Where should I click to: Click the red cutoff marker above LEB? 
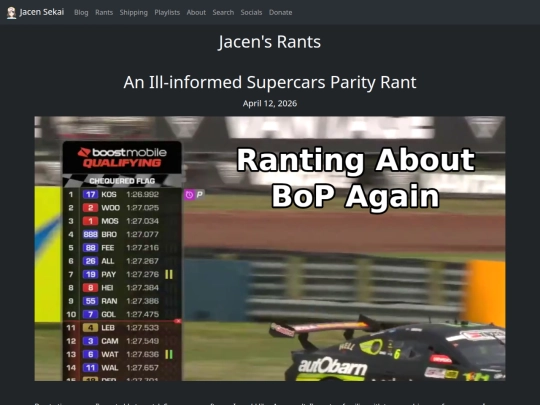coord(178,321)
